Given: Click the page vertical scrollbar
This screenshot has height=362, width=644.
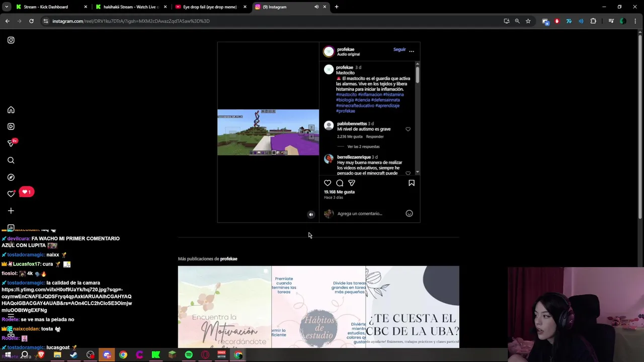Looking at the screenshot, I should click(x=640, y=126).
